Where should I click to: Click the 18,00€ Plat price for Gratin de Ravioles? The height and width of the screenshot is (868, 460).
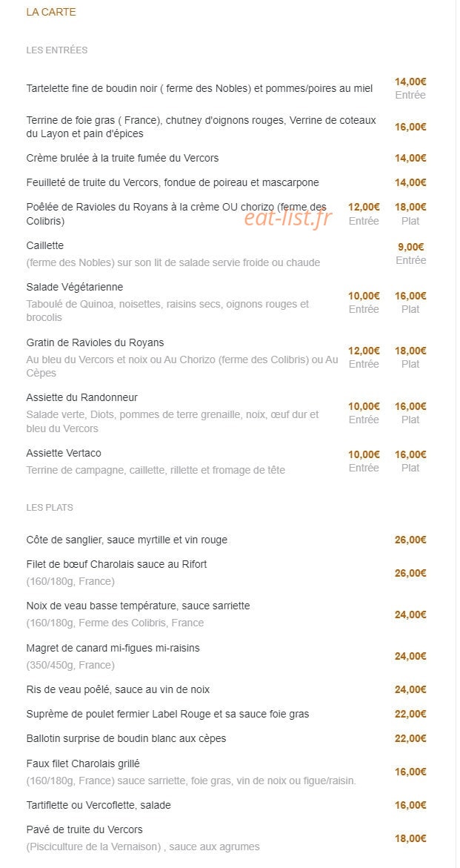tap(410, 357)
